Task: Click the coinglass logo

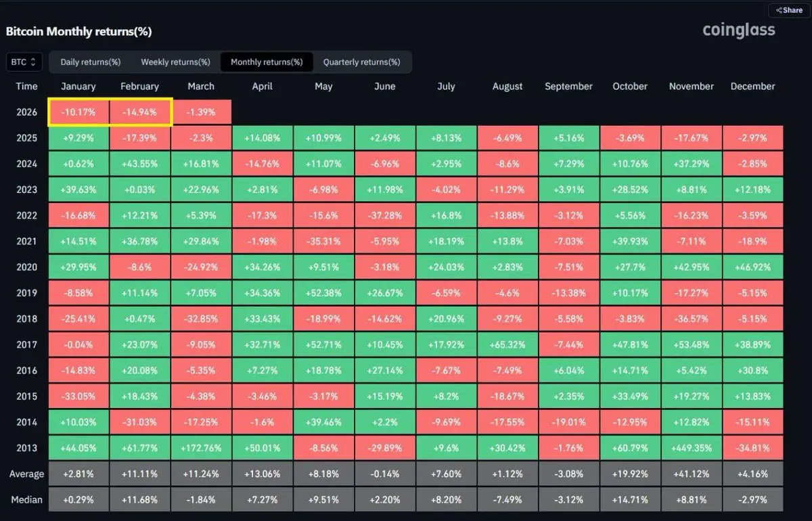Action: coord(738,30)
